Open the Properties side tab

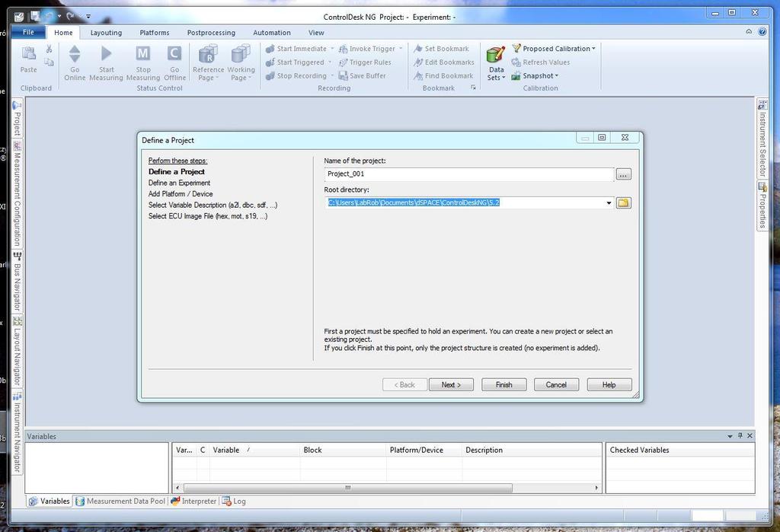762,205
